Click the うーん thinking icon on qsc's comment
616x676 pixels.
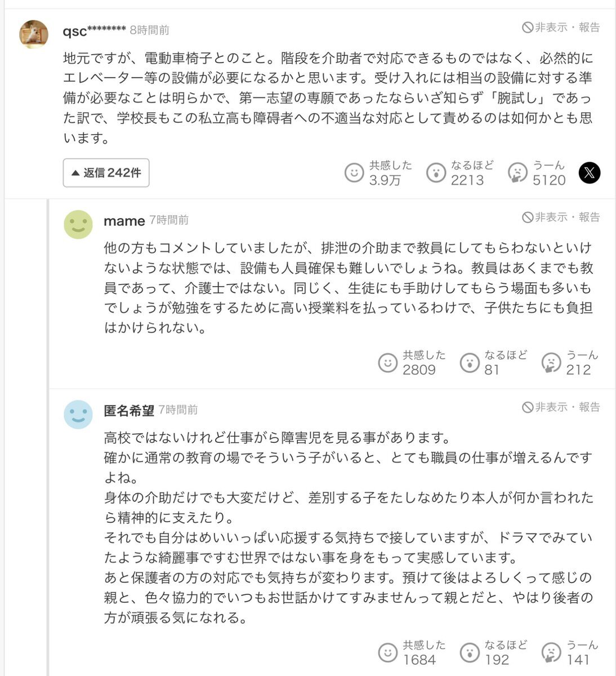[x=518, y=173]
